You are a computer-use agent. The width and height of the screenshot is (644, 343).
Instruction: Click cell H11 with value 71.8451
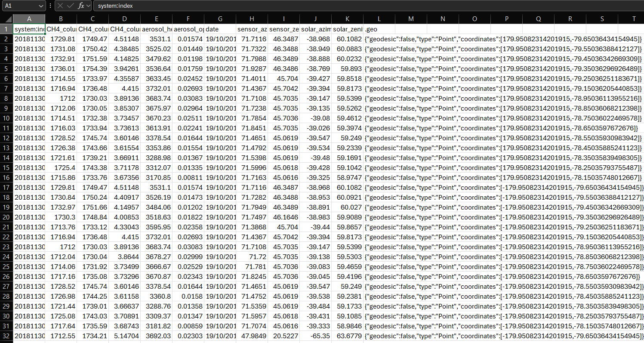(x=252, y=128)
